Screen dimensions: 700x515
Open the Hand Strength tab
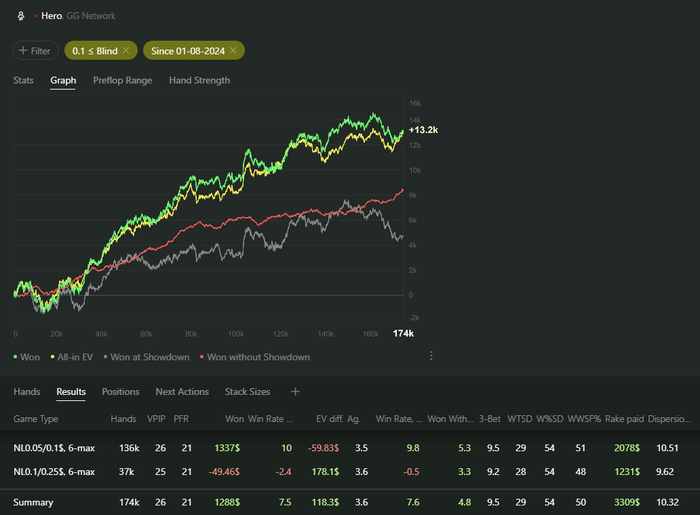coord(200,80)
